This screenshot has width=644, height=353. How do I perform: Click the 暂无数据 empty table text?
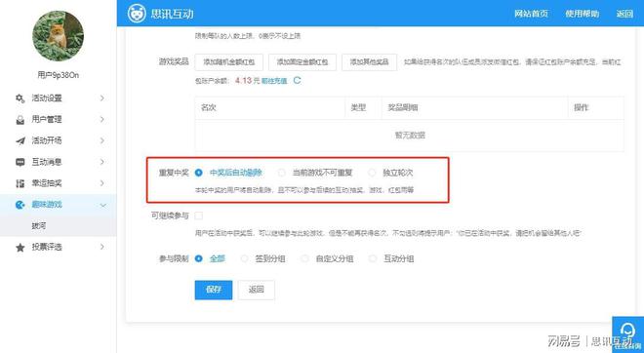point(410,135)
